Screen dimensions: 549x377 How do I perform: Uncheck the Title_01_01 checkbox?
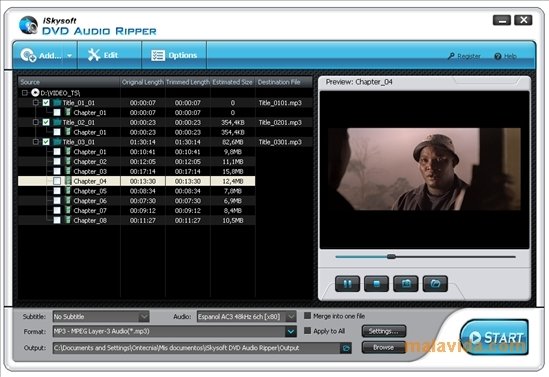[x=46, y=103]
